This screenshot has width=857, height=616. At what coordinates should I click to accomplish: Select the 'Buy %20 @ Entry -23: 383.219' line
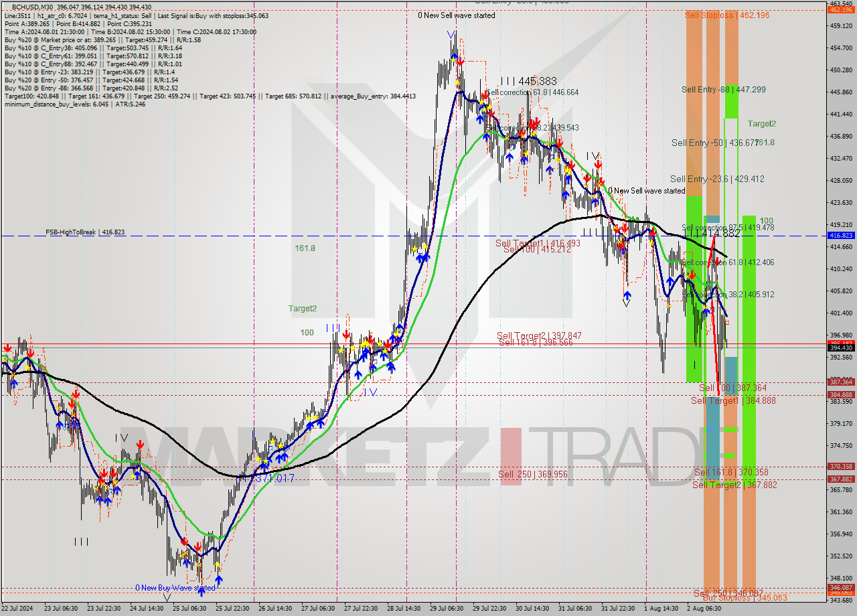tap(90, 72)
